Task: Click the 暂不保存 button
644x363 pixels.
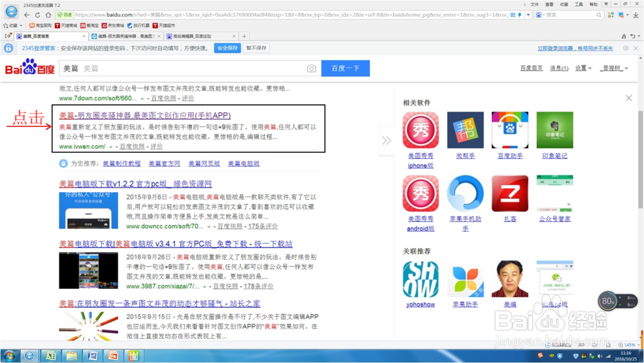Action: coord(256,48)
